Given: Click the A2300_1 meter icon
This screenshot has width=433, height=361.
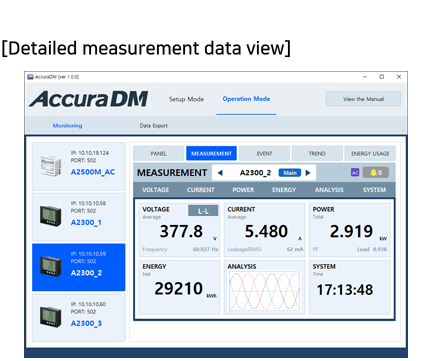Looking at the screenshot, I should (x=51, y=216).
